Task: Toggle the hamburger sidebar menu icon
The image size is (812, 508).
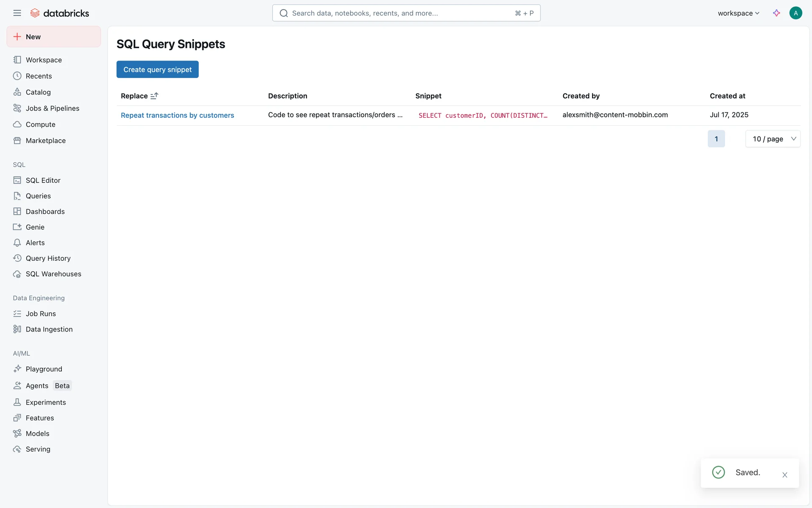Action: pos(17,13)
